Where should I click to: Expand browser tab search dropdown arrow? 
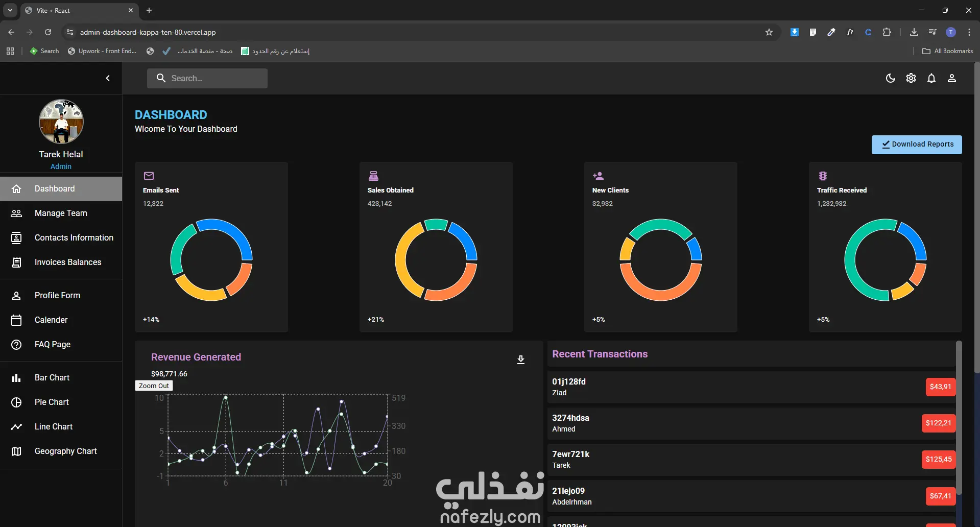(10, 10)
